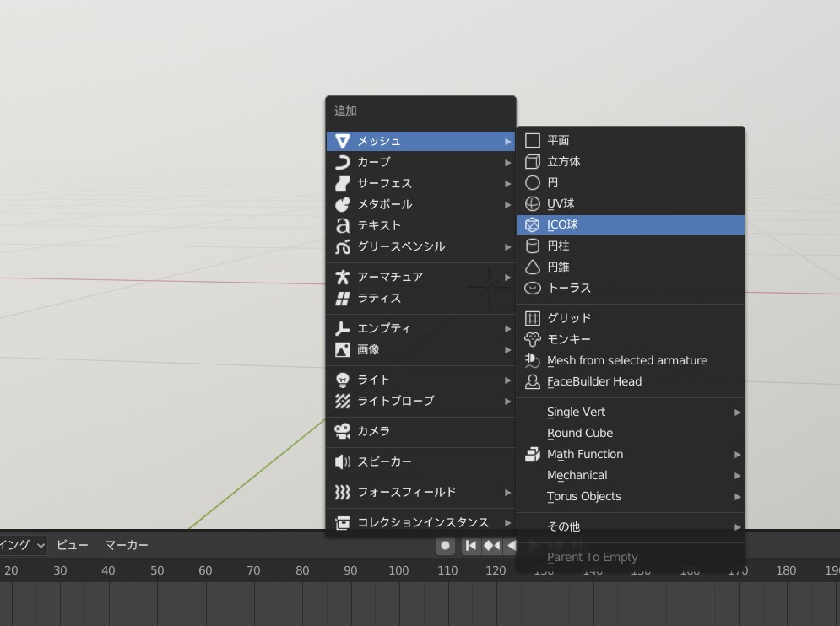Toggle the auto-keying record button
Screen dimensions: 840x626
coord(445,545)
